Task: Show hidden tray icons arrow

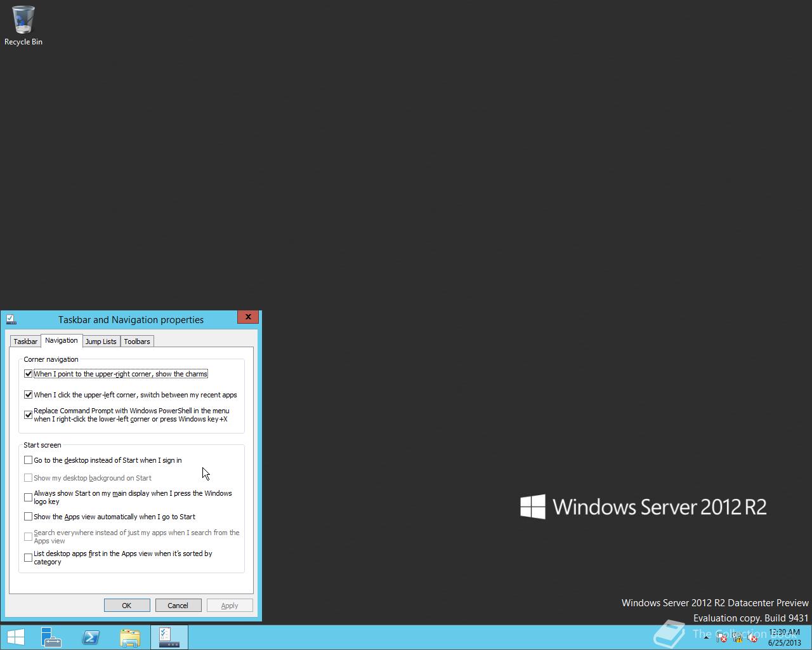Action: coord(706,637)
